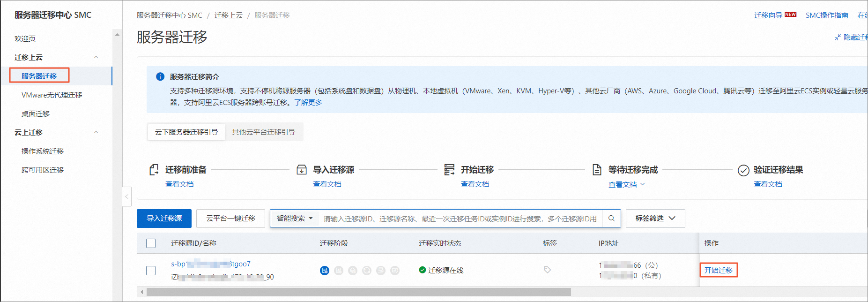Click the 开始迁移 step icon in guide

pyautogui.click(x=449, y=170)
